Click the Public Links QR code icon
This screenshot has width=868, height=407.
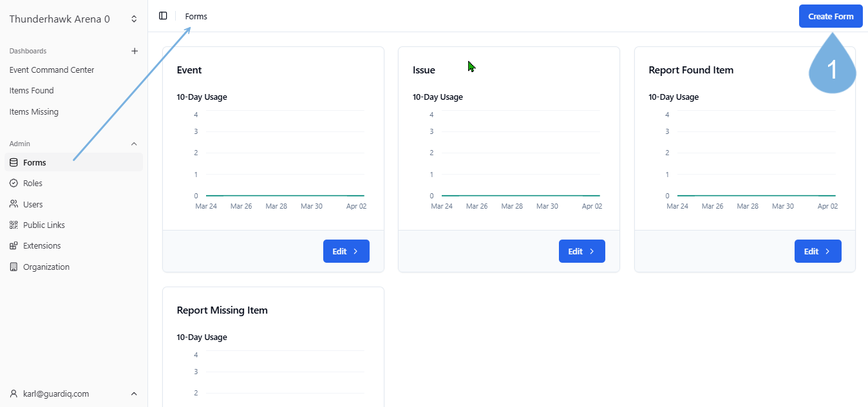[x=14, y=225]
